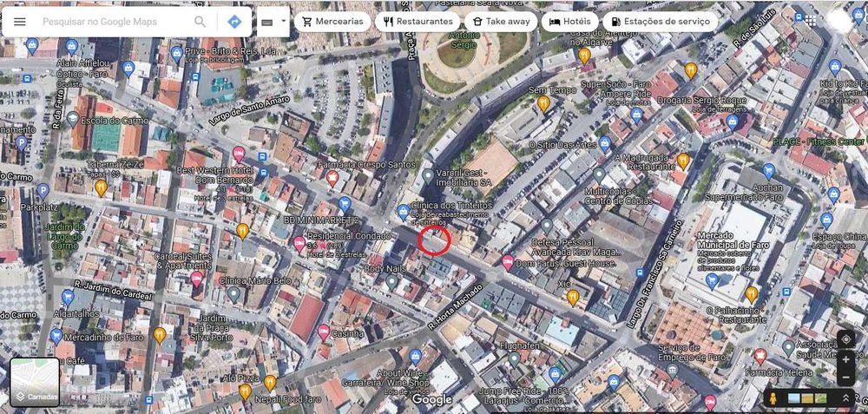868x414 pixels.
Task: Expand the input tools dropdown arrow
Action: (x=284, y=21)
